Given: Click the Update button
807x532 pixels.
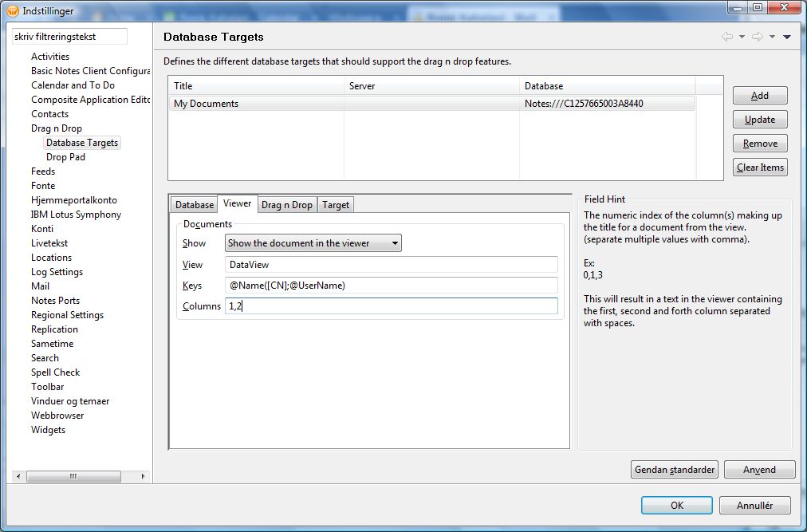Looking at the screenshot, I should (x=760, y=120).
